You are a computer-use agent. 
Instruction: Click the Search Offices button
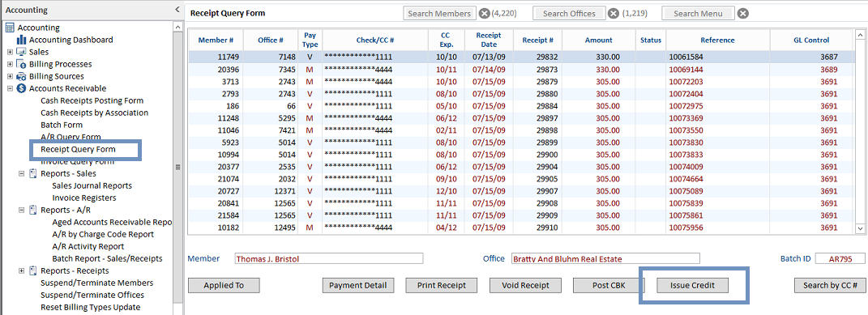[x=569, y=14]
